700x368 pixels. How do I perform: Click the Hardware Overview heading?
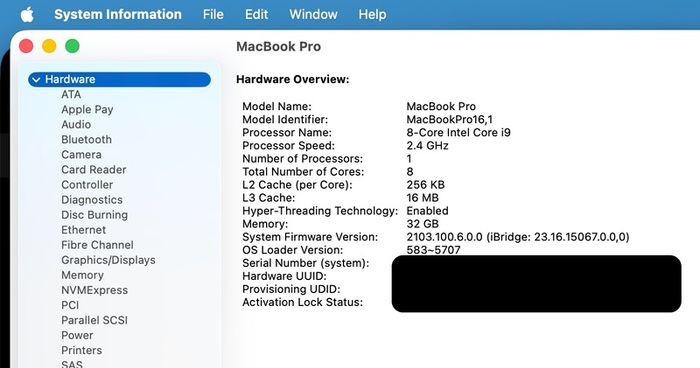[292, 79]
